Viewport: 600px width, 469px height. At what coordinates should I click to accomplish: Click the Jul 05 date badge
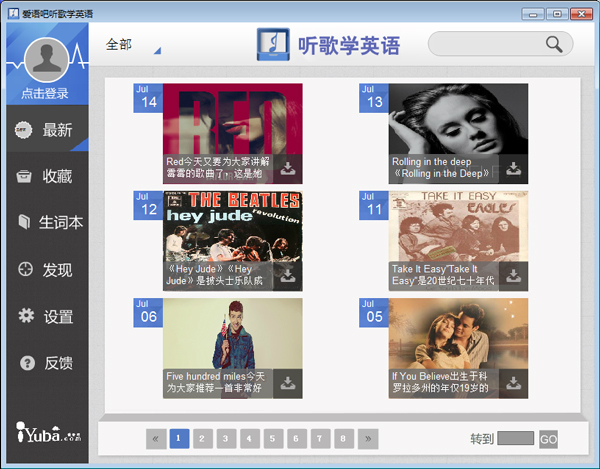click(374, 313)
